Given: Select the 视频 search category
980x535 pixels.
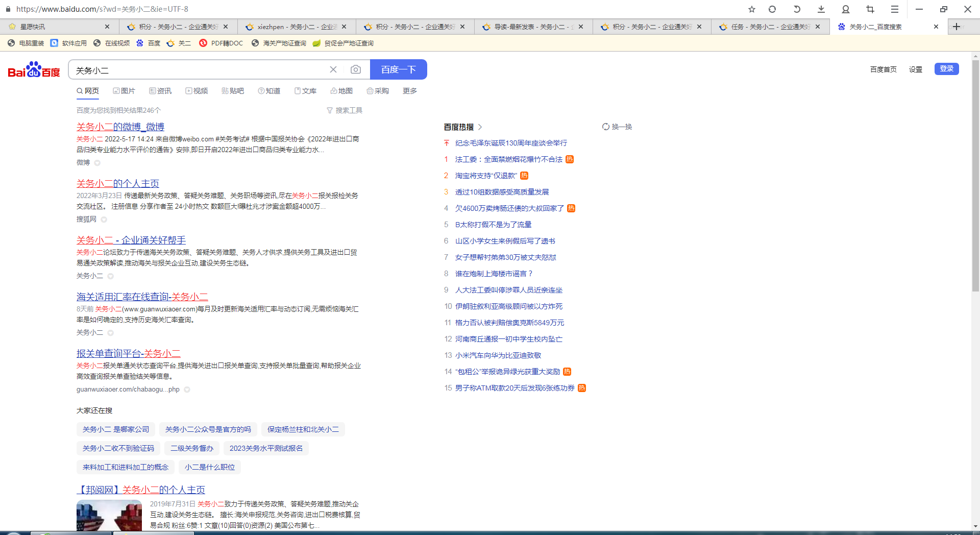Looking at the screenshot, I should (x=197, y=91).
